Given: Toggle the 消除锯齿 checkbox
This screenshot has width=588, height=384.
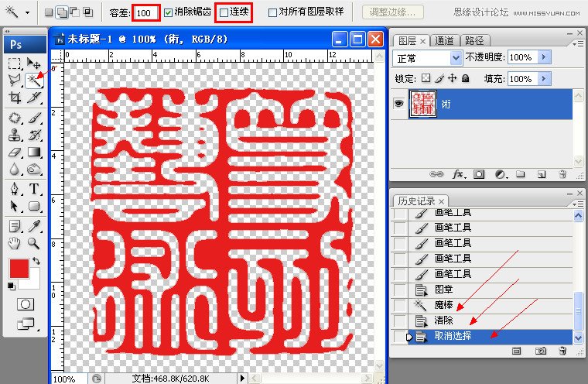Looking at the screenshot, I should [169, 12].
